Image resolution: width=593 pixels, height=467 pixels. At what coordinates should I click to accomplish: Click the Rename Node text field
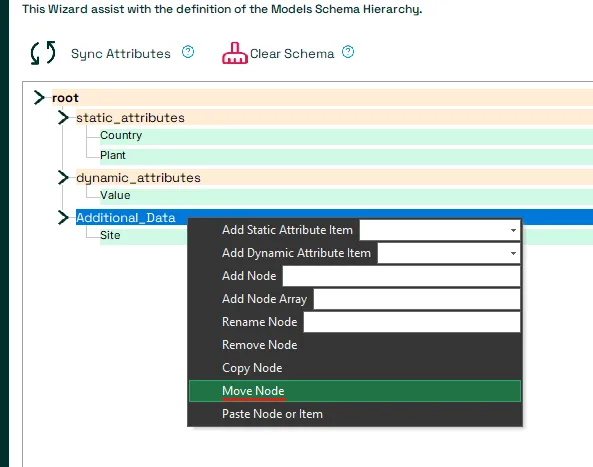pos(412,322)
